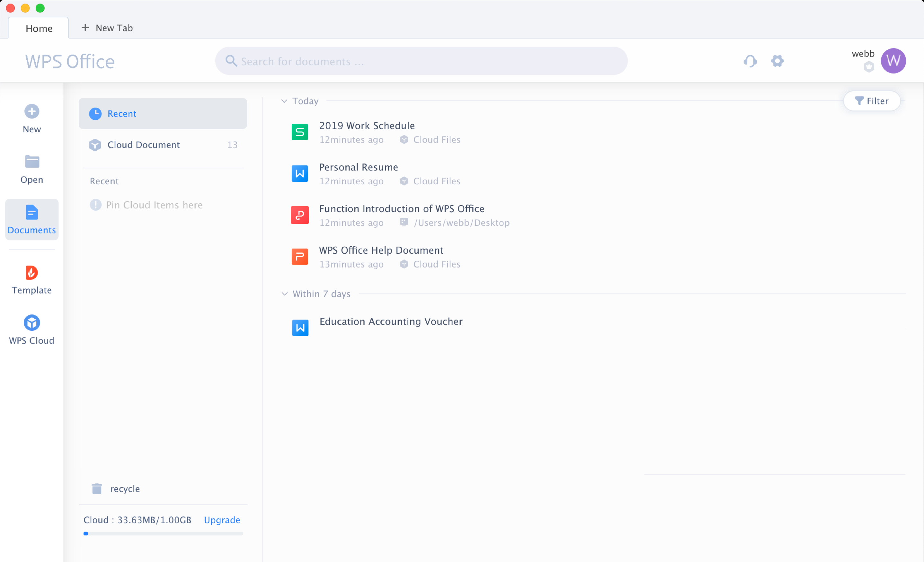
Task: Click Upgrade storage link
Action: click(222, 520)
